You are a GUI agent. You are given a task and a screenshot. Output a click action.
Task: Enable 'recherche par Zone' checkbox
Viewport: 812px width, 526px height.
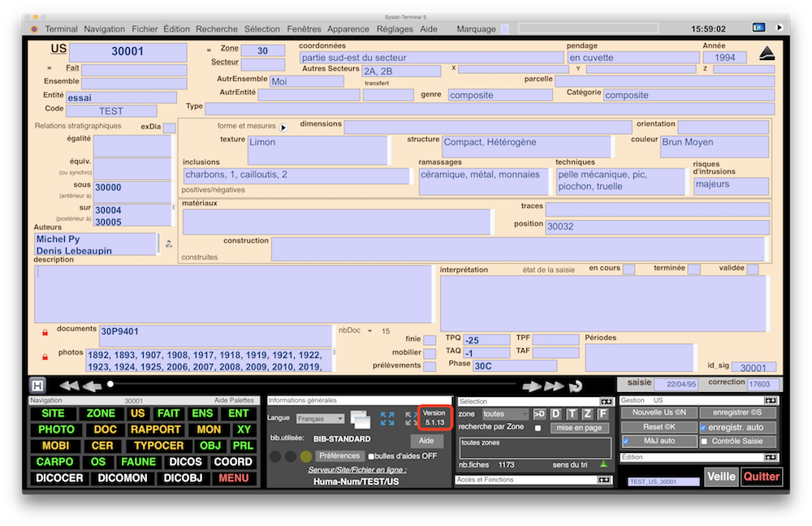(x=538, y=428)
